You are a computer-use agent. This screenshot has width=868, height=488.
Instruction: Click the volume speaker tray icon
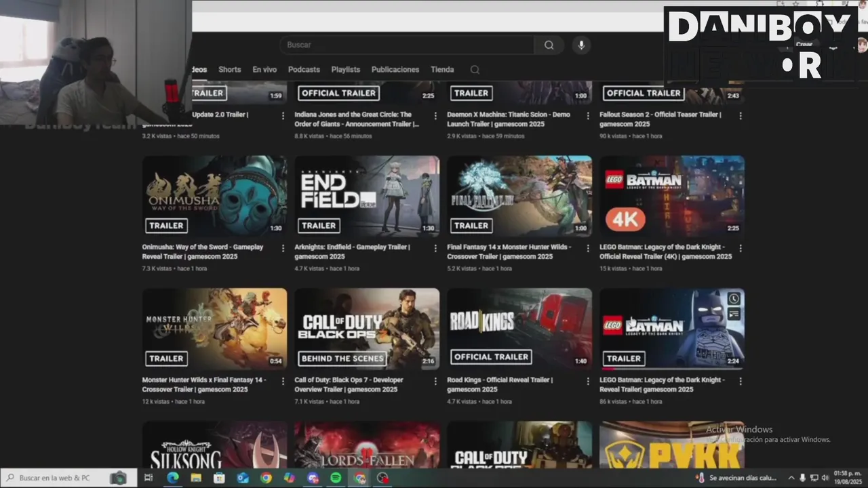pos(825,478)
